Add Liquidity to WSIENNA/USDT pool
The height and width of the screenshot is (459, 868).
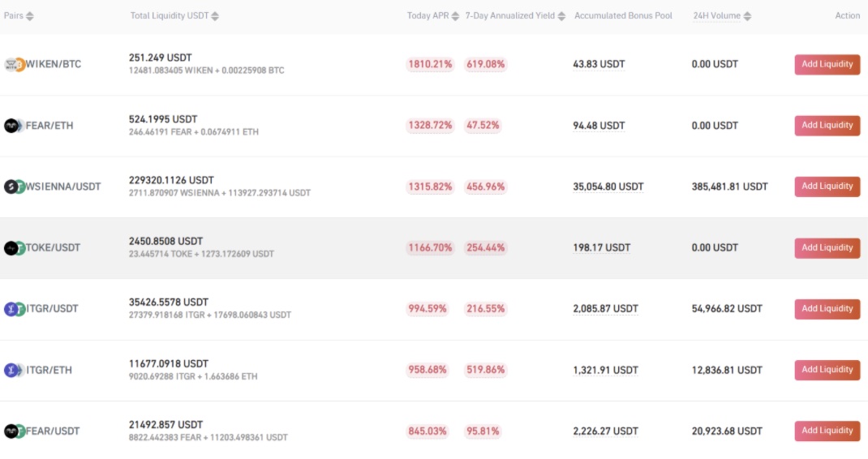pos(827,187)
